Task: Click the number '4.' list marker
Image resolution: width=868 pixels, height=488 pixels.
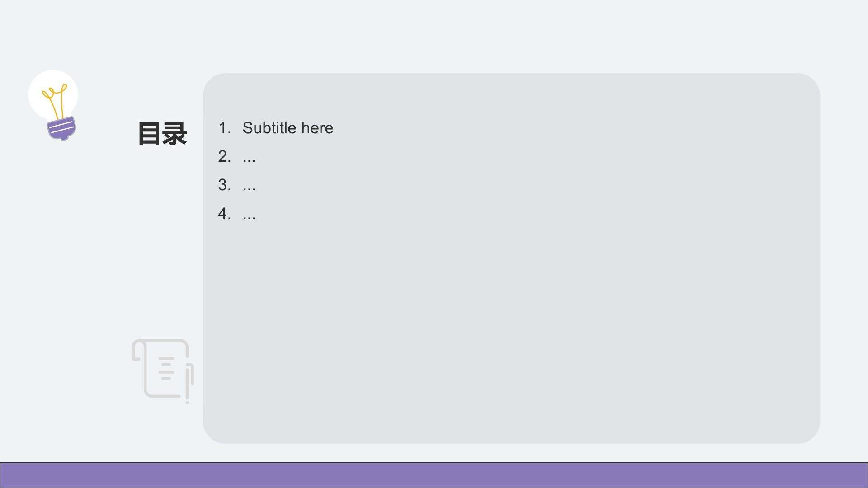Action: coord(224,213)
